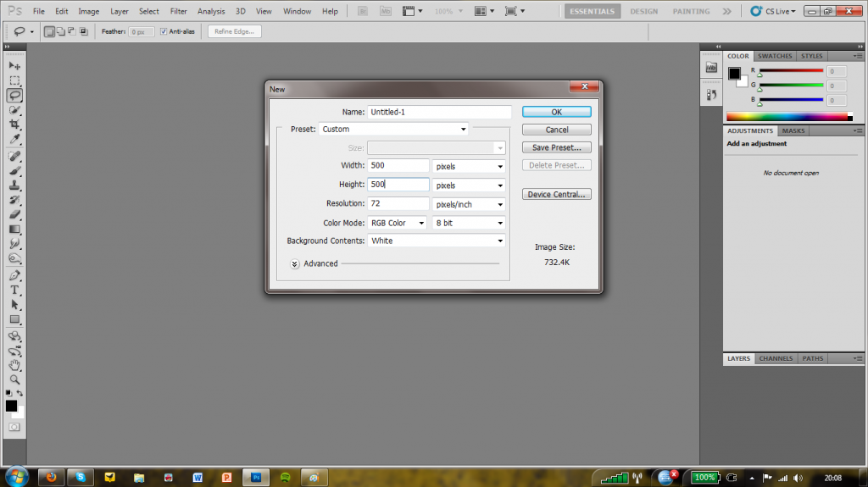Choose Subtract from selection mode
The image size is (868, 487).
click(72, 31)
